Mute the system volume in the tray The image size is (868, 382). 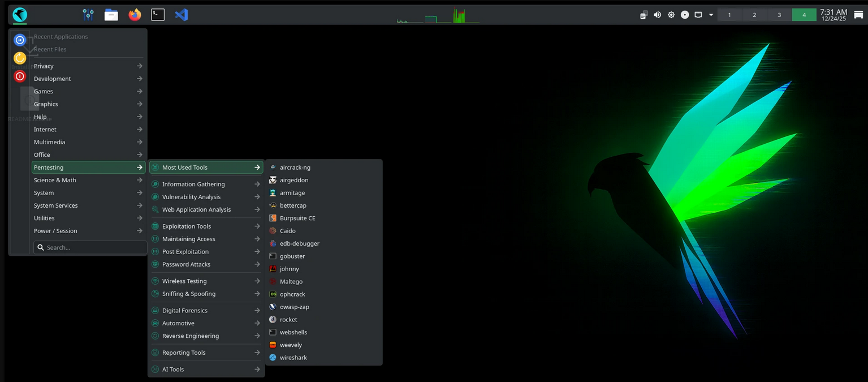click(657, 15)
